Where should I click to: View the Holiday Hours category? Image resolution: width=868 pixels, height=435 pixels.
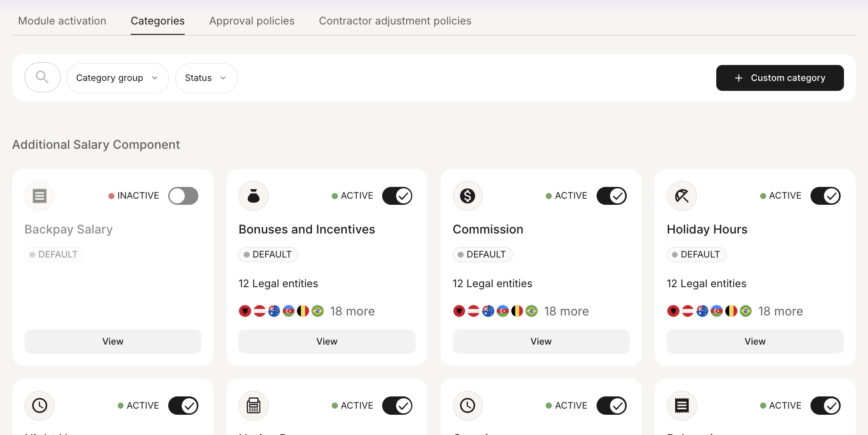(755, 341)
